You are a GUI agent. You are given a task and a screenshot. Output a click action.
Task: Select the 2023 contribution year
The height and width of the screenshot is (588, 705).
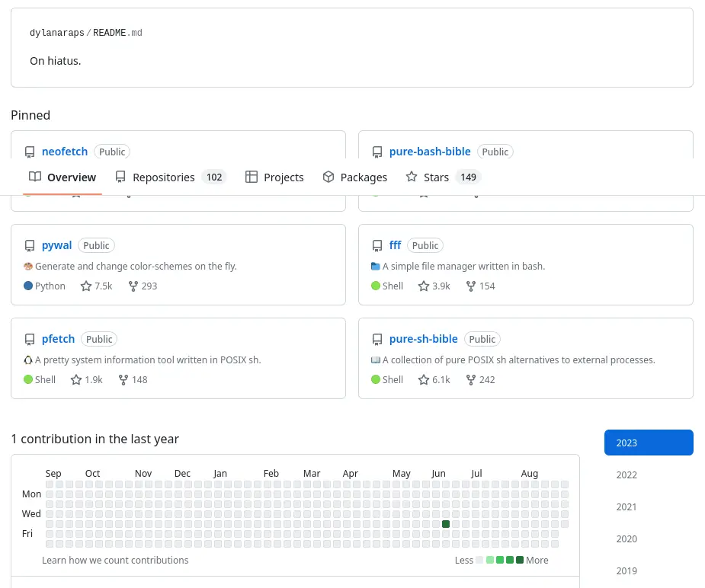coord(649,443)
